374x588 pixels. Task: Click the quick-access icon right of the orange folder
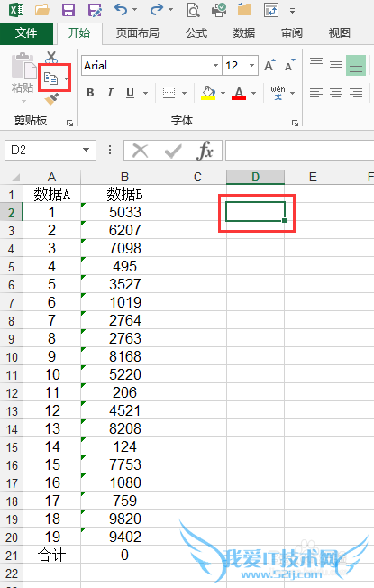click(271, 10)
